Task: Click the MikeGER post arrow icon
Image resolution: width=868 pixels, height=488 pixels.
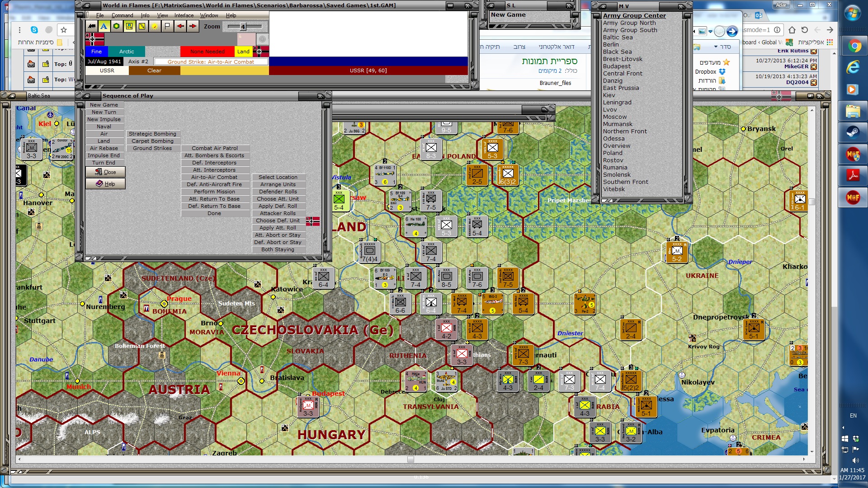Action: coord(814,67)
